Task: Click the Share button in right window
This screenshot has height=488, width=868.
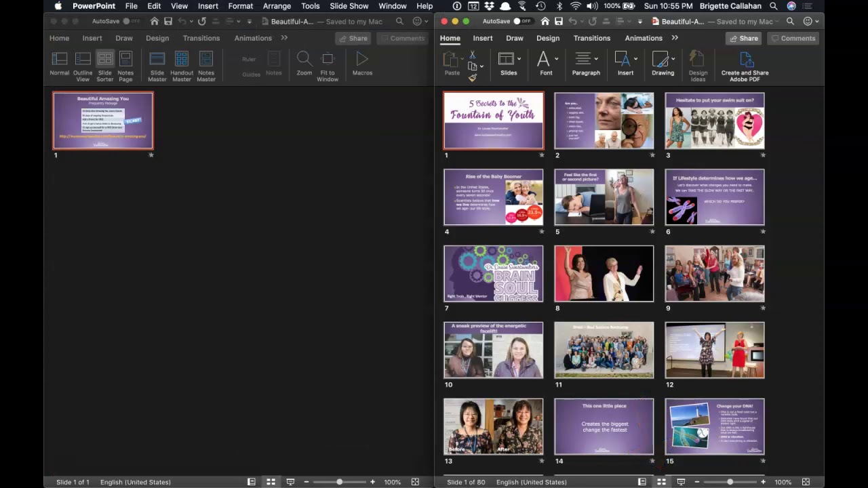Action: click(743, 38)
